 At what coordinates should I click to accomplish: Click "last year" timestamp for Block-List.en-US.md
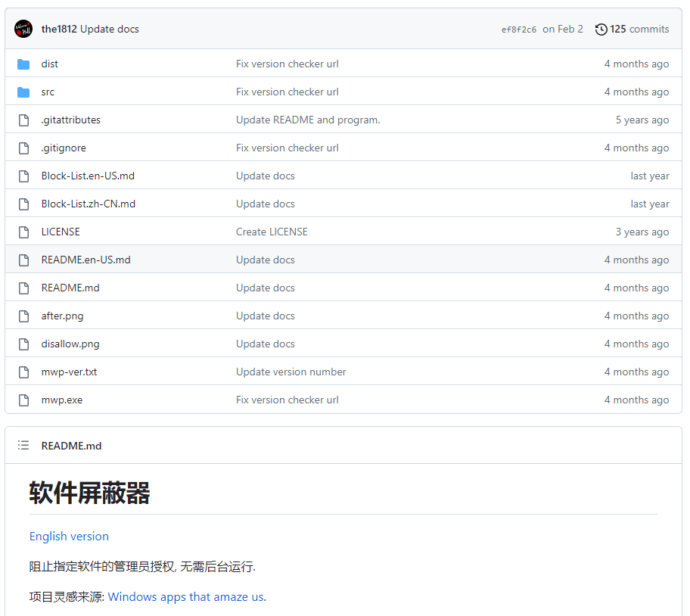coord(650,176)
